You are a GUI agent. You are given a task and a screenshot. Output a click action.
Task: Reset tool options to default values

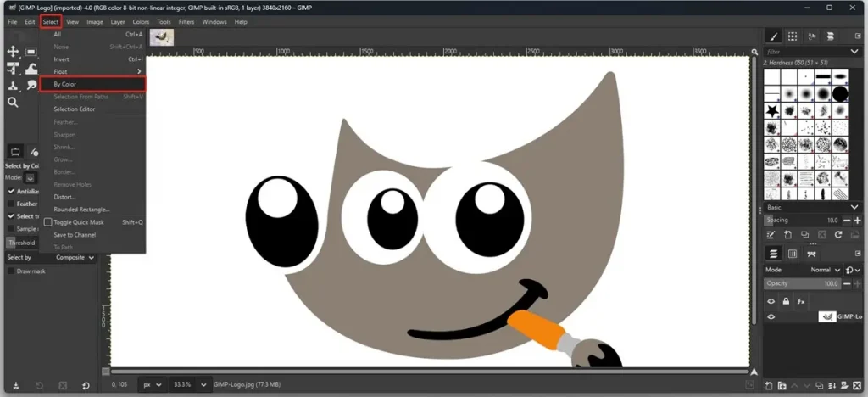pos(86,386)
